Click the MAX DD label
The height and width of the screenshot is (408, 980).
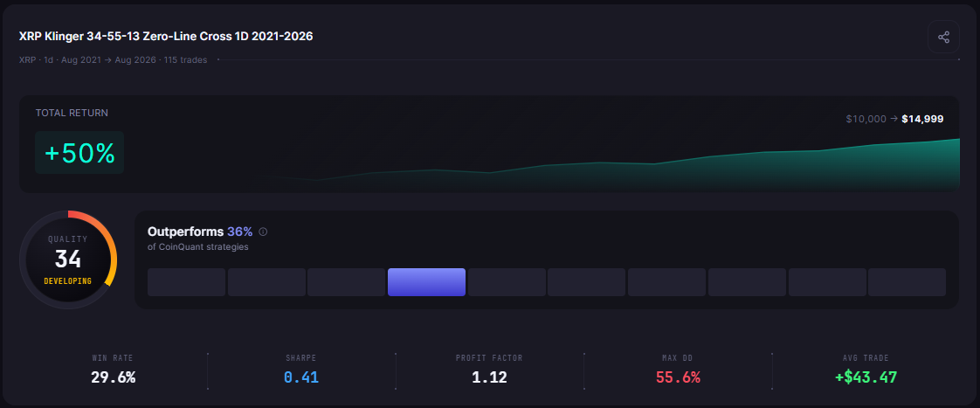click(x=678, y=358)
